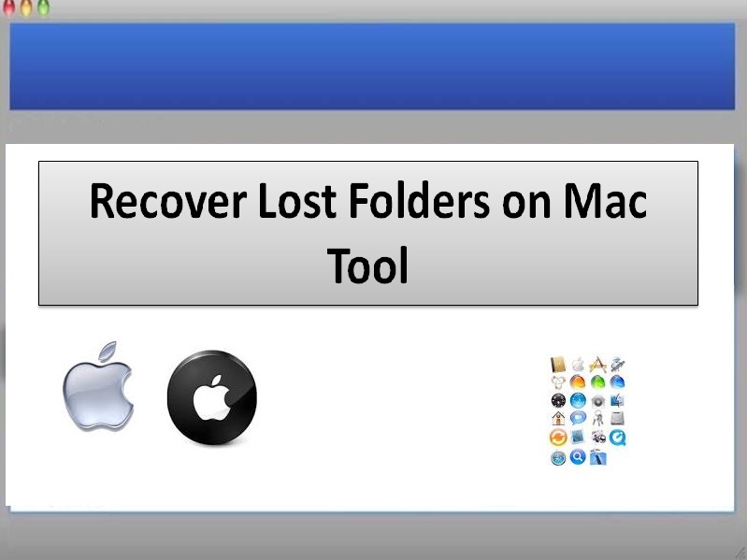This screenshot has width=747, height=560.
Task: Click the green glossy ball icon
Action: [598, 381]
